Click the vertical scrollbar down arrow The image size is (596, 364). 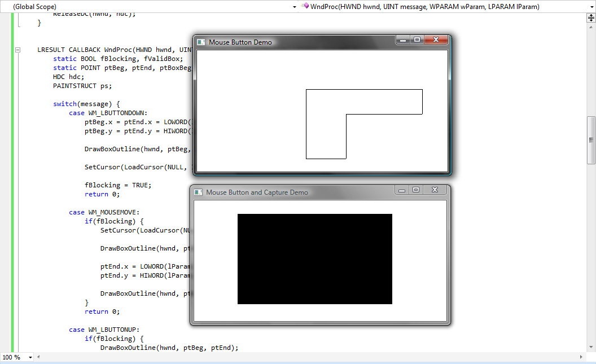(x=591, y=347)
